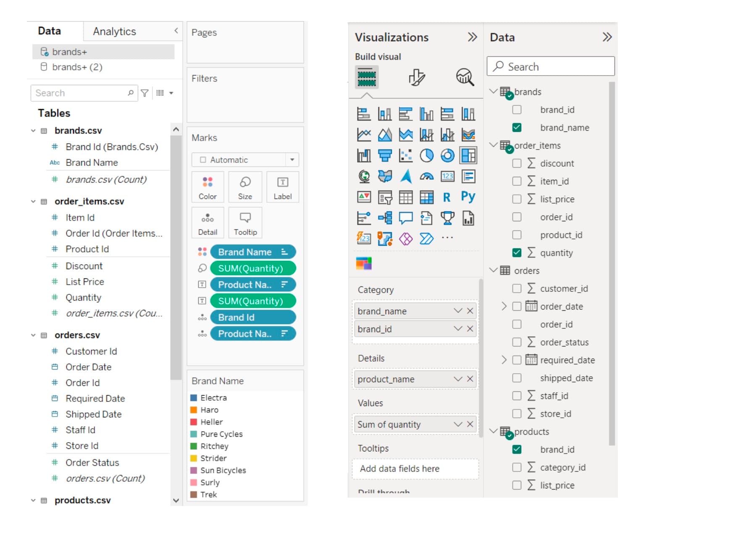Click the Size marks card button

(245, 187)
